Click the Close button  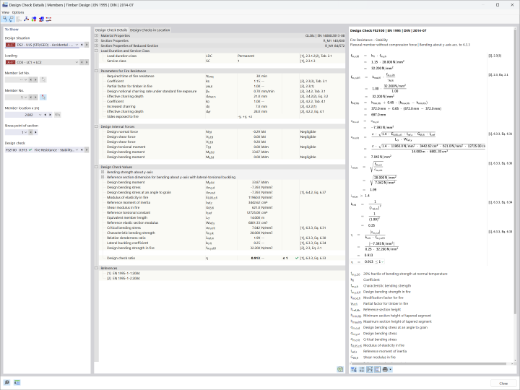pyautogui.click(x=503, y=383)
